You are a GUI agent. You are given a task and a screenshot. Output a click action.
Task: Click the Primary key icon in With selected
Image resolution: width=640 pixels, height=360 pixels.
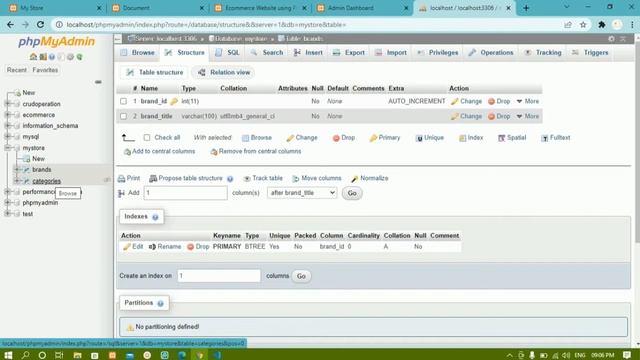pos(373,138)
